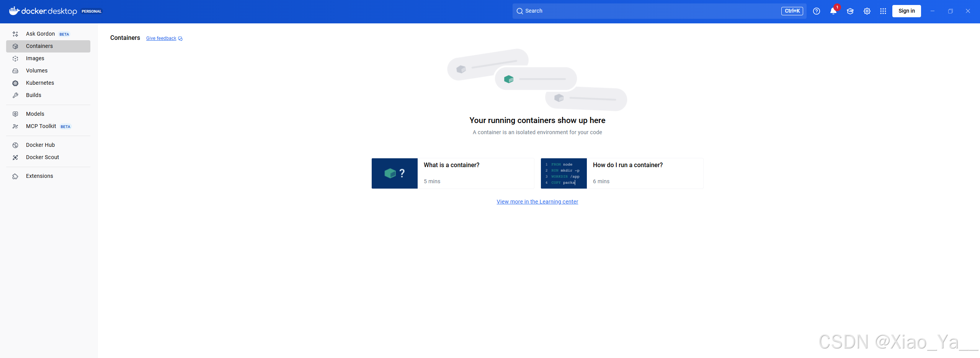Click Give feedback link
Image resolution: width=980 pixels, height=358 pixels.
pos(161,38)
